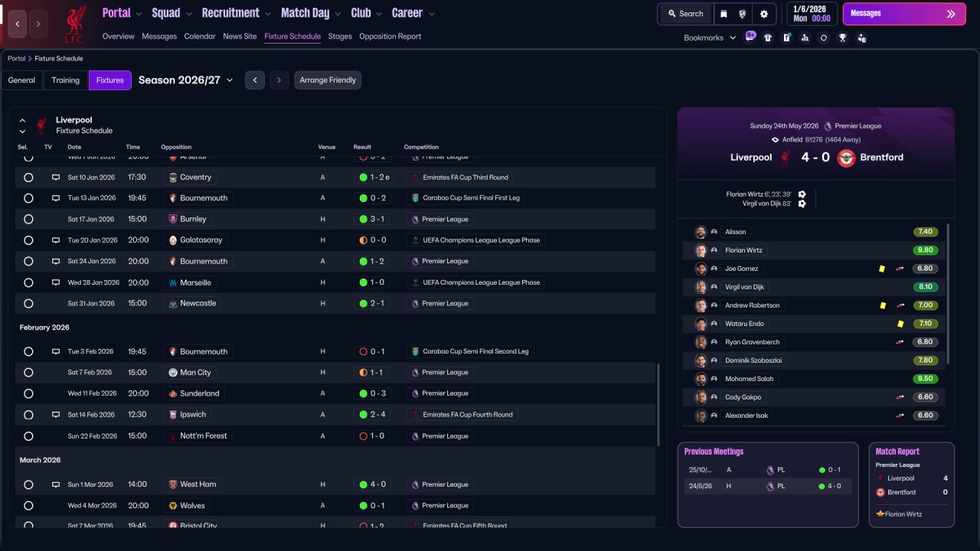Go back using the left arrow in the top bar
980x551 pixels.
click(17, 24)
